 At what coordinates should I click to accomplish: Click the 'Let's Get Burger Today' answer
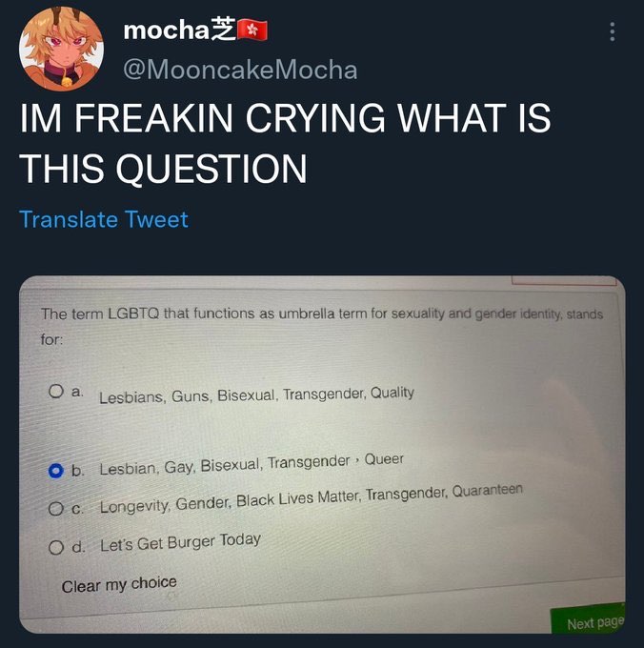[x=180, y=542]
